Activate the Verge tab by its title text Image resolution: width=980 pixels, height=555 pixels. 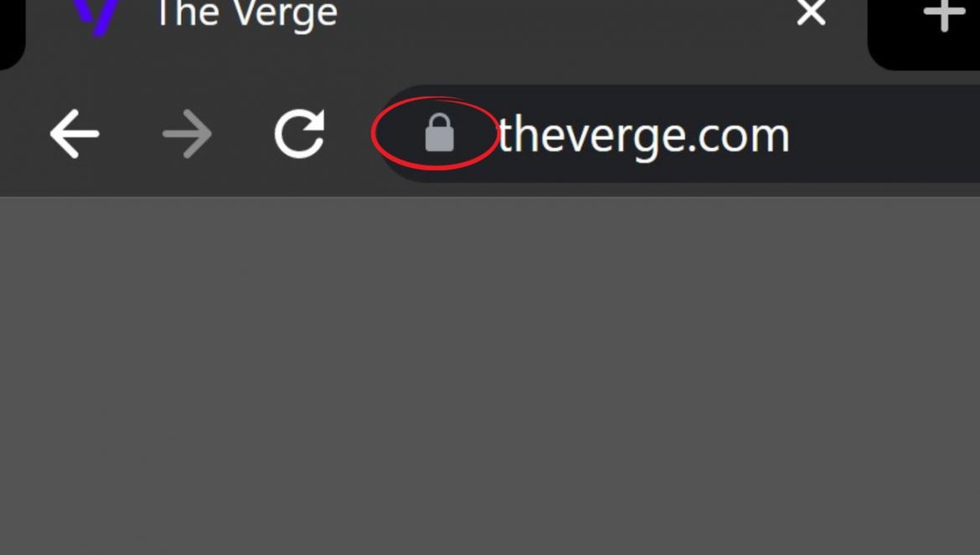(247, 13)
